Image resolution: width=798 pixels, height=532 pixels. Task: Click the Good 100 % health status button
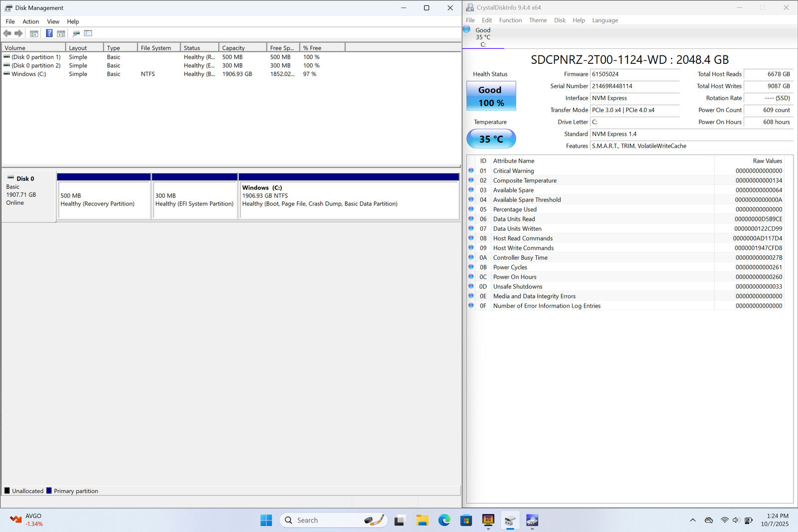[x=491, y=96]
